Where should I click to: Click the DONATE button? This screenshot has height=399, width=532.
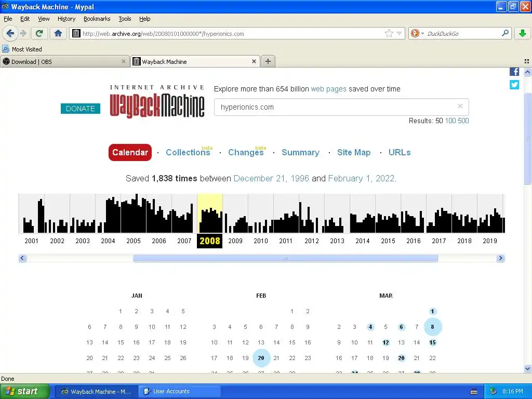pos(81,109)
